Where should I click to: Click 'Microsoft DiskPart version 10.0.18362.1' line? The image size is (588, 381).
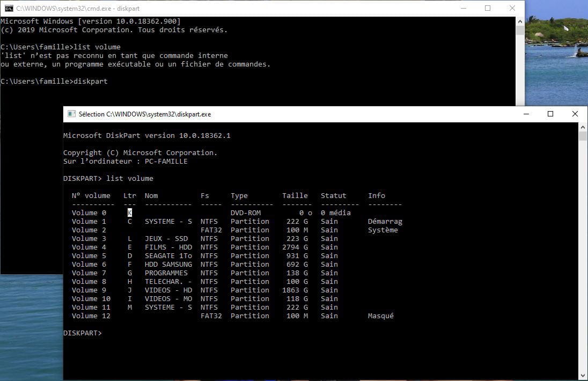point(147,135)
